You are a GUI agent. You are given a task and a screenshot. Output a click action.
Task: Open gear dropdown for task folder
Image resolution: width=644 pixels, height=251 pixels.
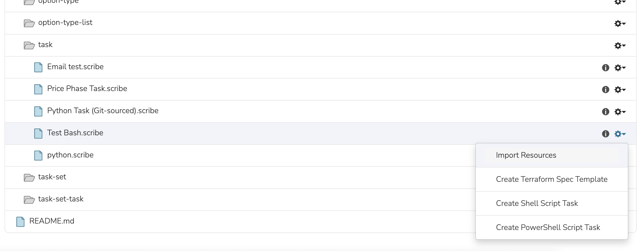click(620, 46)
